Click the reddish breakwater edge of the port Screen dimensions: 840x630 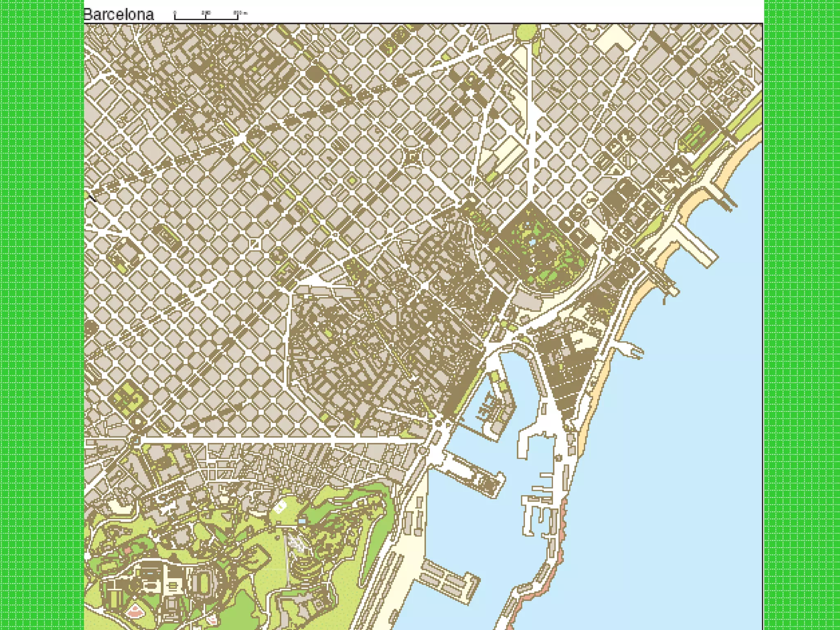tap(563, 533)
